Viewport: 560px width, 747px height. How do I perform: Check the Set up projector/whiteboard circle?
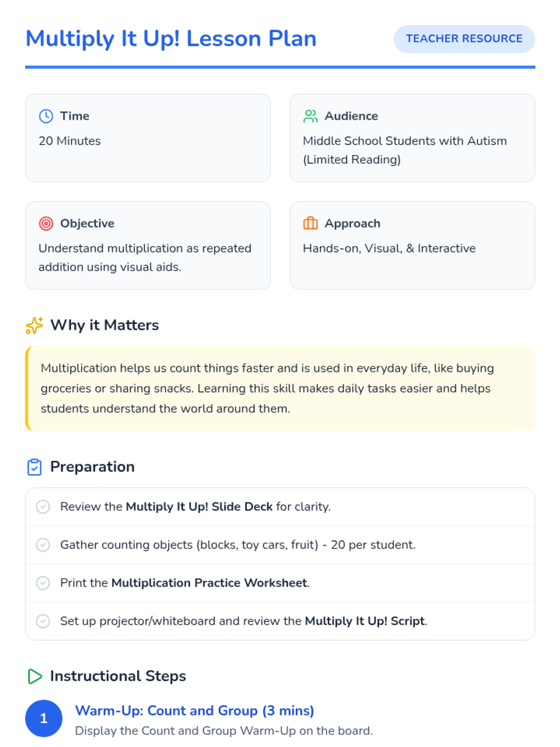43,621
